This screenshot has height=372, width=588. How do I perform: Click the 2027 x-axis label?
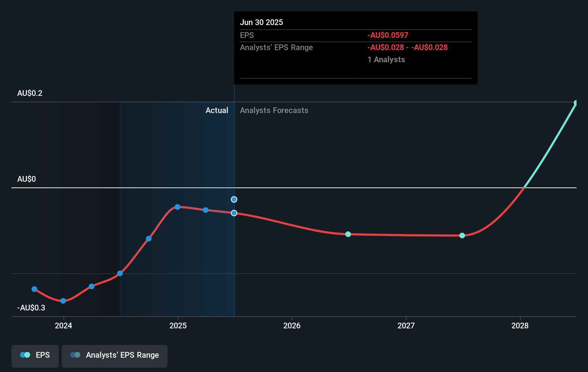[406, 325]
